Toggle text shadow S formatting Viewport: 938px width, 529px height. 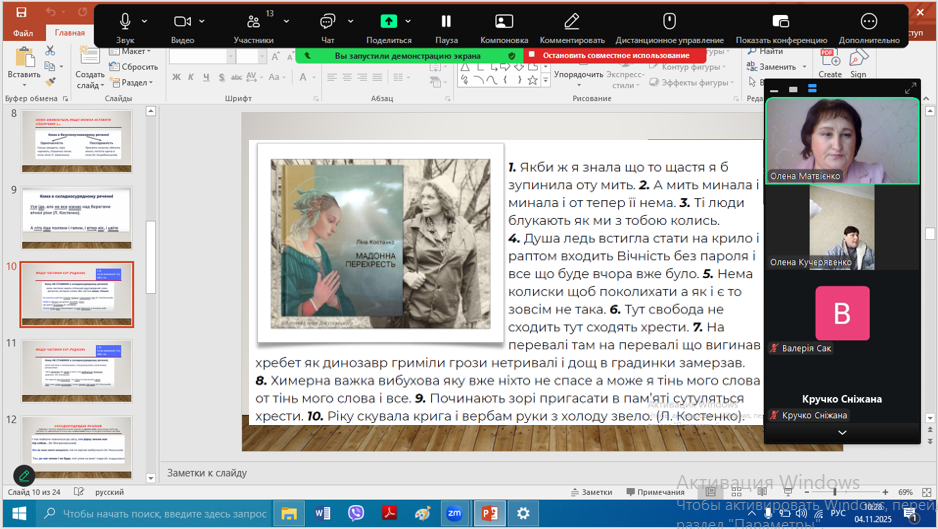pos(221,77)
